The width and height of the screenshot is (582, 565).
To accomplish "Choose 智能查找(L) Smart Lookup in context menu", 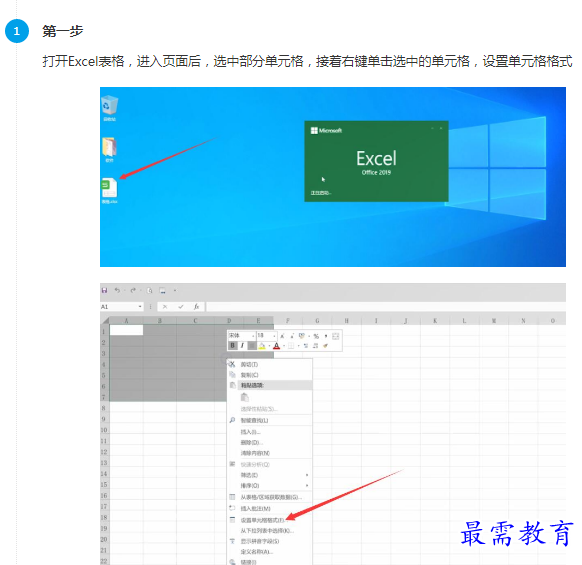I will (x=270, y=421).
